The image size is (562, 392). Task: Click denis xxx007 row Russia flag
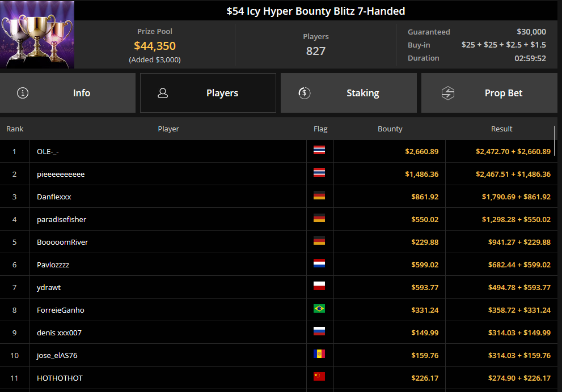click(319, 331)
